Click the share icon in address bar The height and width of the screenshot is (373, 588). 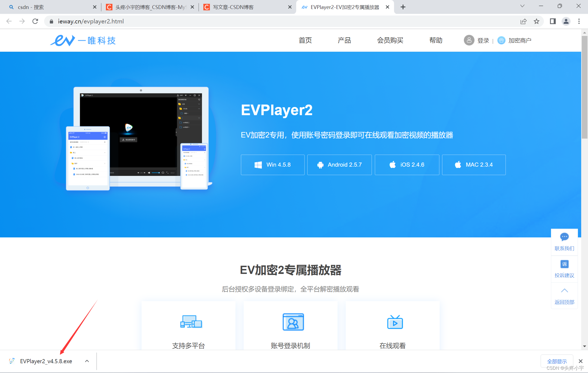click(x=523, y=21)
